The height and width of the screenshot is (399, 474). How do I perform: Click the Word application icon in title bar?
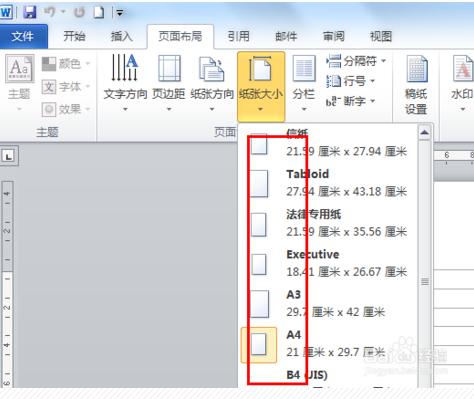6,12
